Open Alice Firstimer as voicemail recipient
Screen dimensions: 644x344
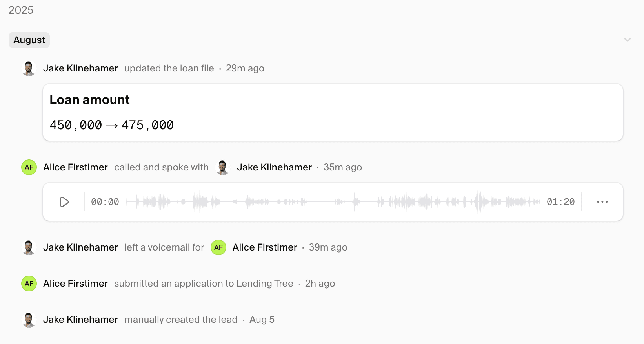tap(265, 247)
